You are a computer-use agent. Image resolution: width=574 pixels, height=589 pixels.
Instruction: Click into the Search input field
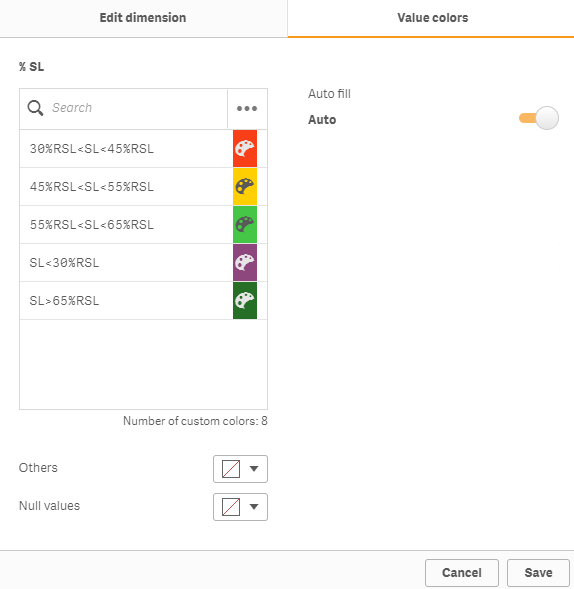pyautogui.click(x=137, y=108)
